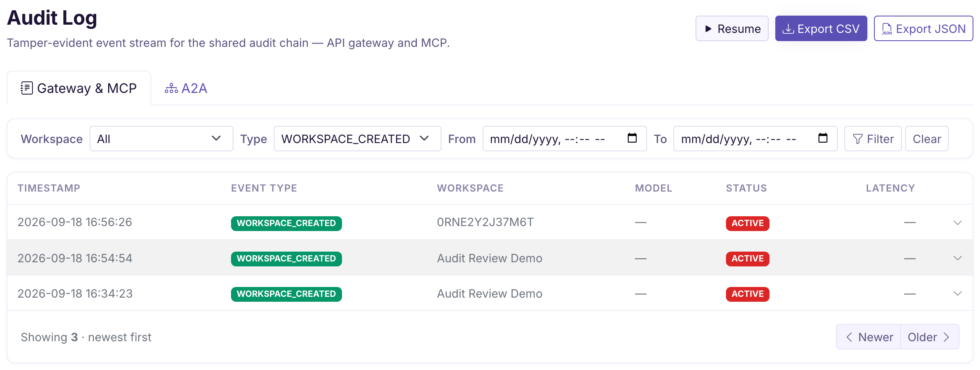This screenshot has height=370, width=980.
Task: Click the To date-time input field
Action: tap(755, 139)
